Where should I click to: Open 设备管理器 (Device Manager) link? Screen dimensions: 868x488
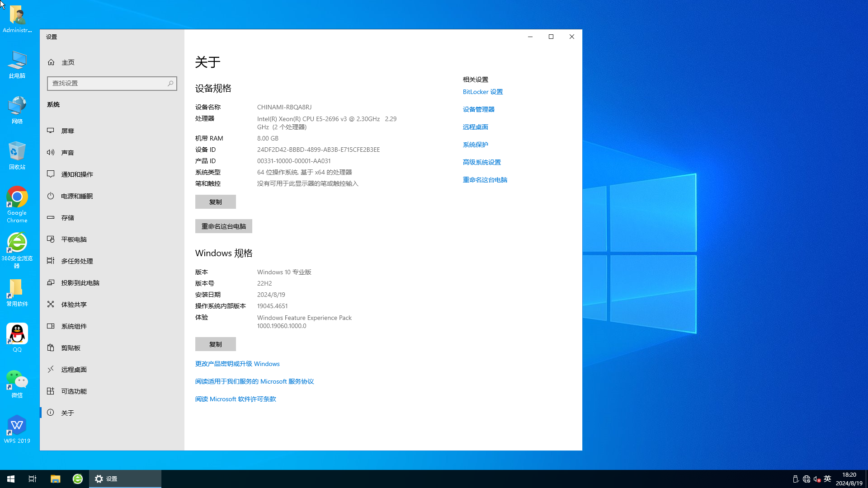479,109
